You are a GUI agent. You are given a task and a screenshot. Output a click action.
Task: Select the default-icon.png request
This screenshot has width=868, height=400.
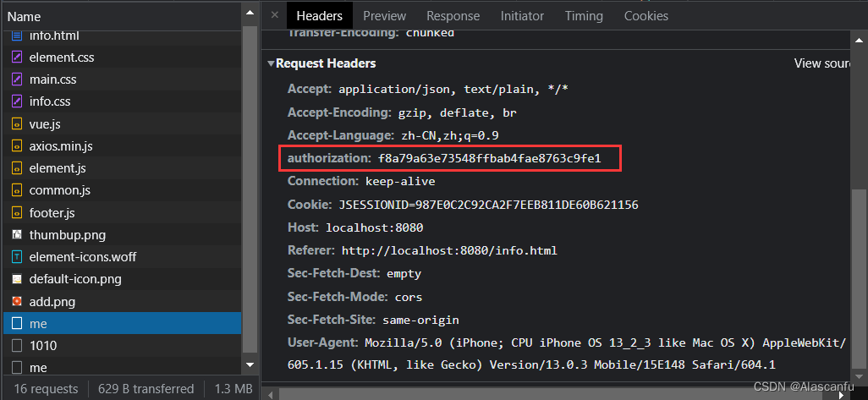coord(122,279)
